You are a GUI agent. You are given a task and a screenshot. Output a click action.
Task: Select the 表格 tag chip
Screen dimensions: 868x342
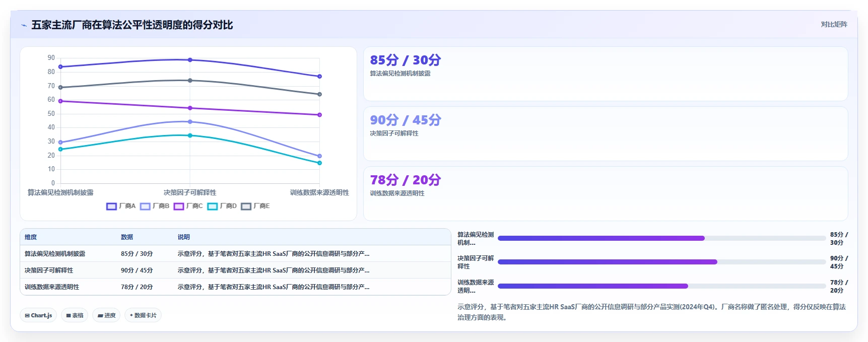point(75,315)
